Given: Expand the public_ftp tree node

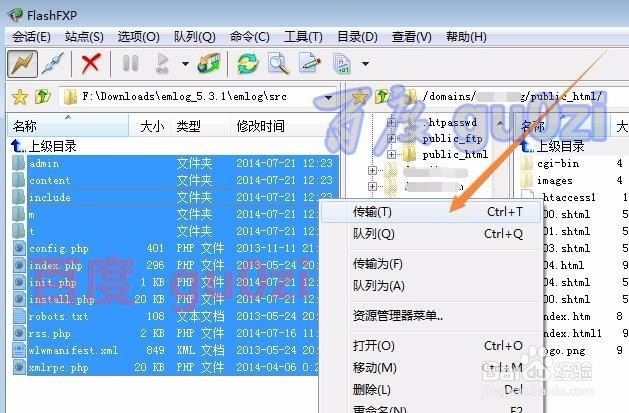Looking at the screenshot, I should (x=391, y=138).
